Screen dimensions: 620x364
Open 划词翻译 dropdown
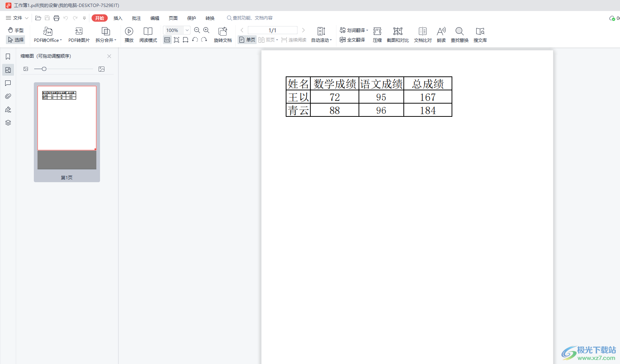pyautogui.click(x=354, y=30)
